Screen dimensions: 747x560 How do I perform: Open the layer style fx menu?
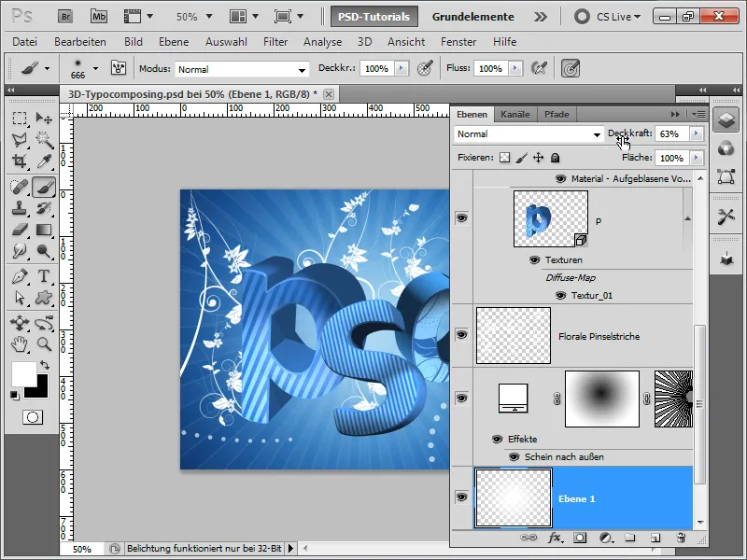(555, 538)
